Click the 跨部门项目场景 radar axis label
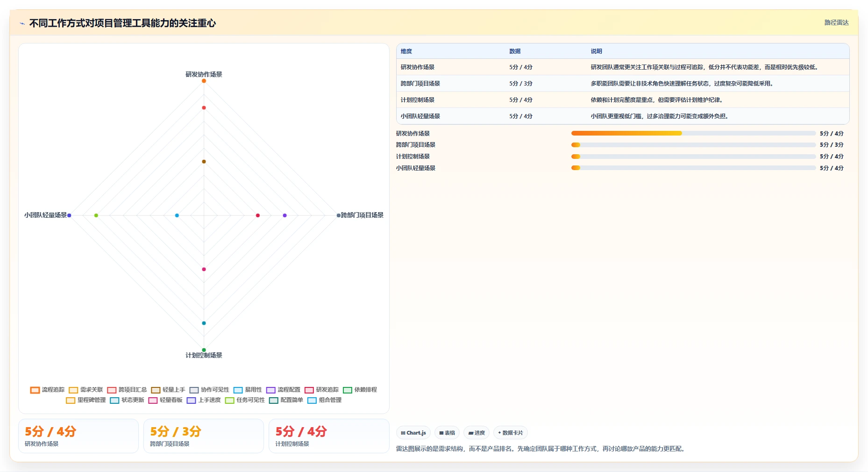This screenshot has height=472, width=868. click(x=362, y=215)
